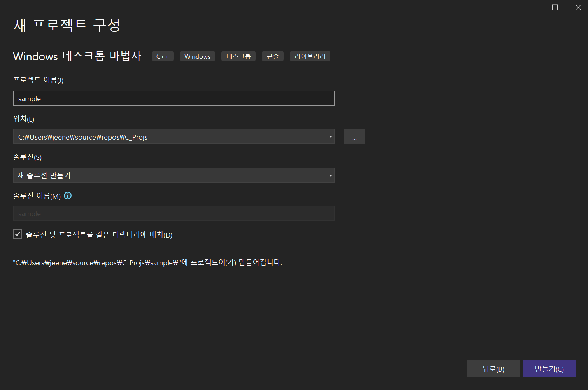Click the browse '...' location button
The width and height of the screenshot is (588, 390).
click(355, 136)
